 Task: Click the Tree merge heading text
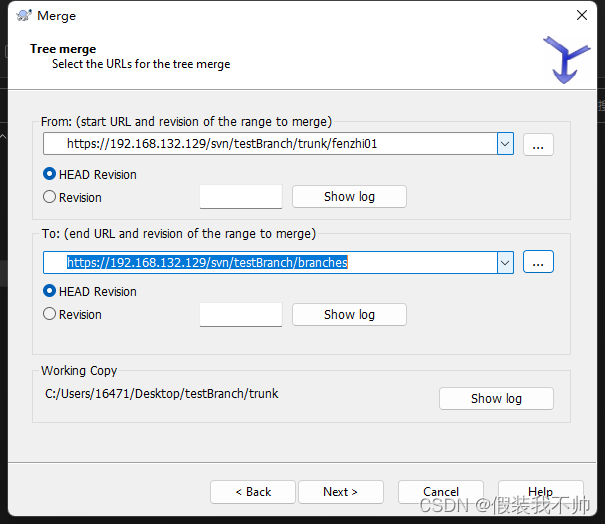[63, 49]
